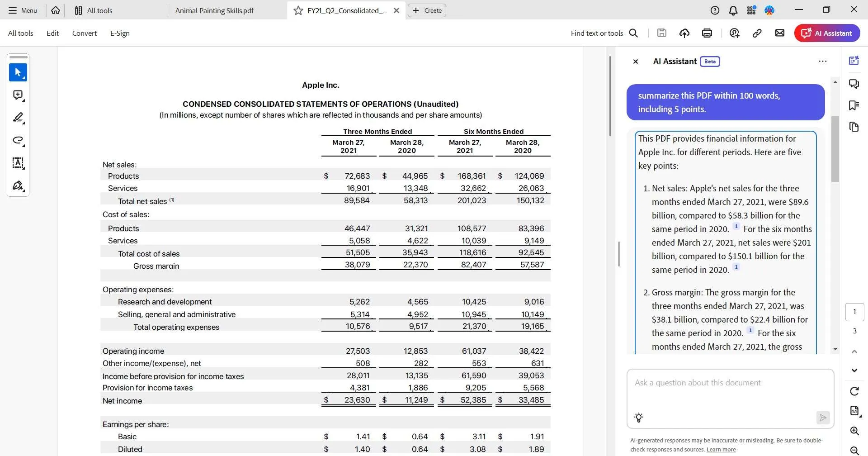Open the Menu hamburger button

coord(23,10)
